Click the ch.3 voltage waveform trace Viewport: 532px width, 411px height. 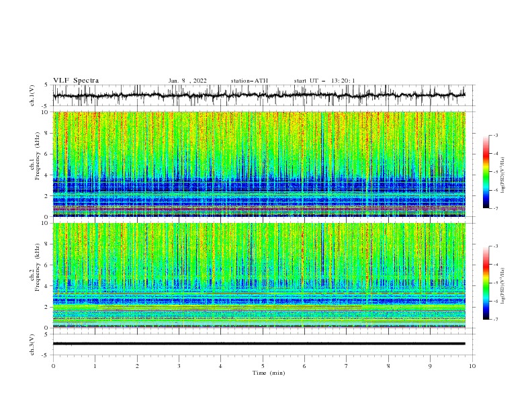click(259, 344)
